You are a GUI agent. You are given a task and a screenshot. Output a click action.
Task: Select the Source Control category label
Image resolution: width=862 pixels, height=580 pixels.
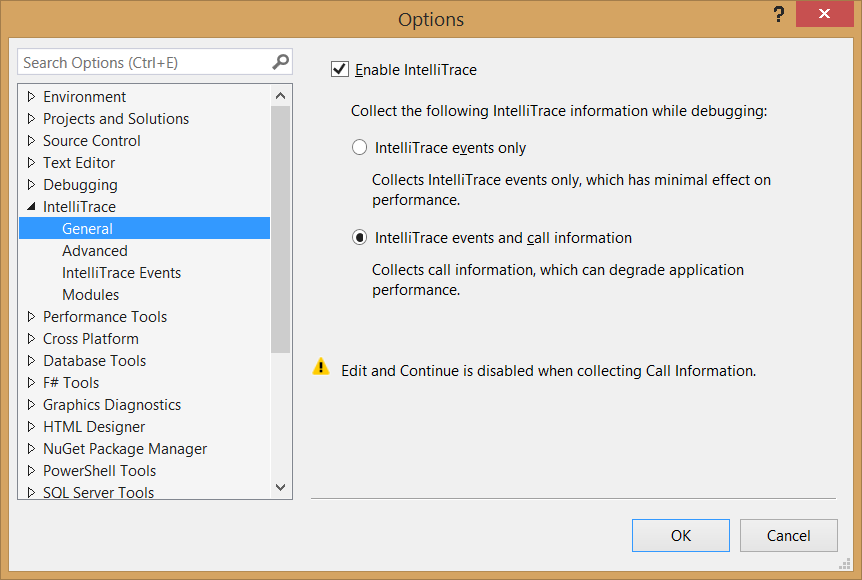point(91,141)
